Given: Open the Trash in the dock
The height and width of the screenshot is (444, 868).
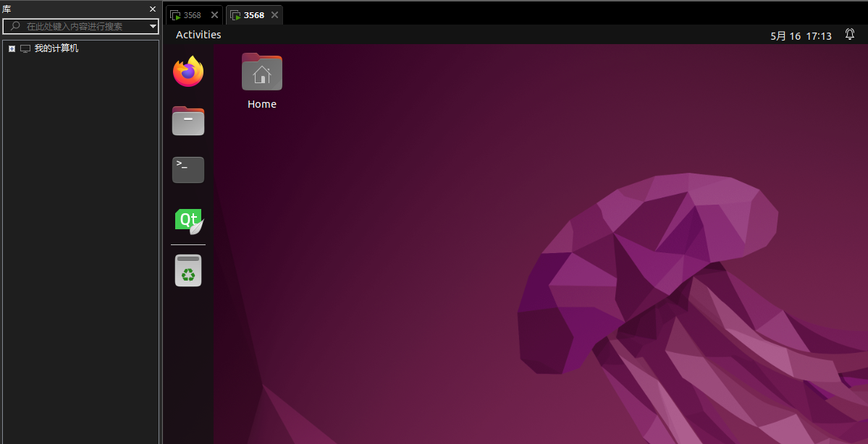Looking at the screenshot, I should pos(188,270).
